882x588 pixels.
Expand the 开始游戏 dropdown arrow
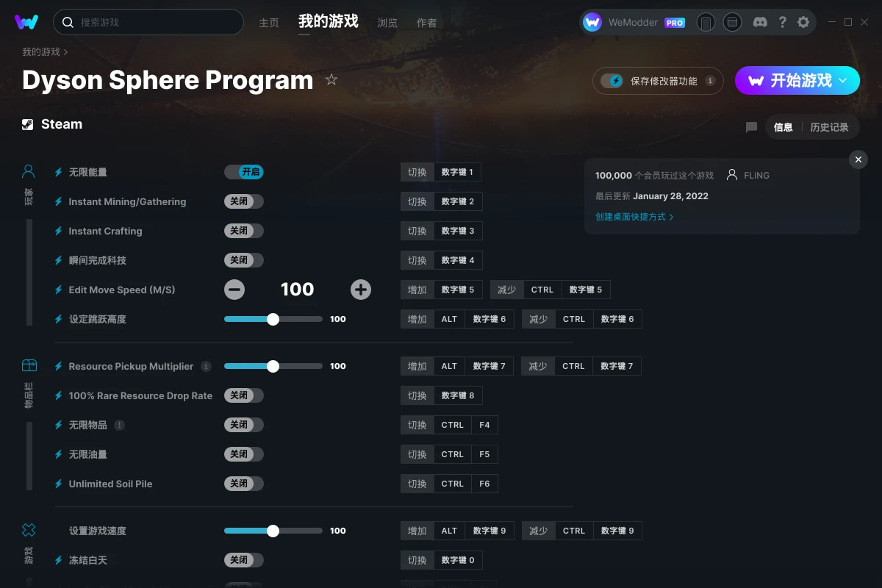click(843, 81)
